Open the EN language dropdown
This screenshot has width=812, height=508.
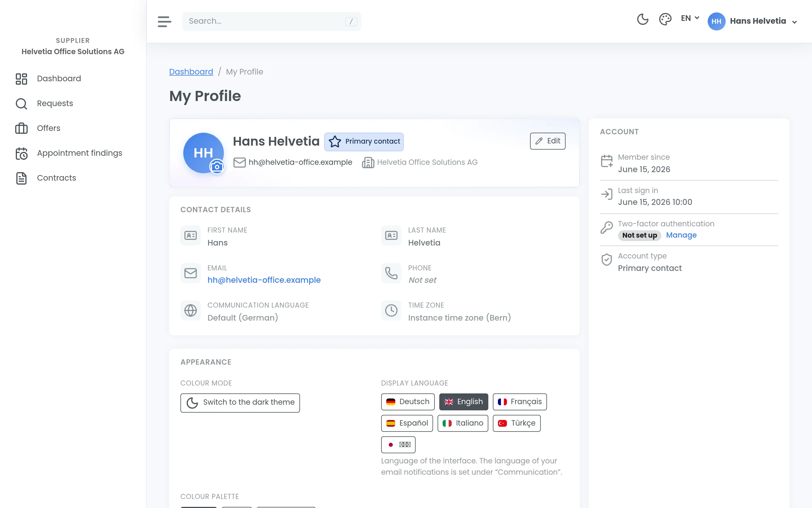pyautogui.click(x=690, y=18)
